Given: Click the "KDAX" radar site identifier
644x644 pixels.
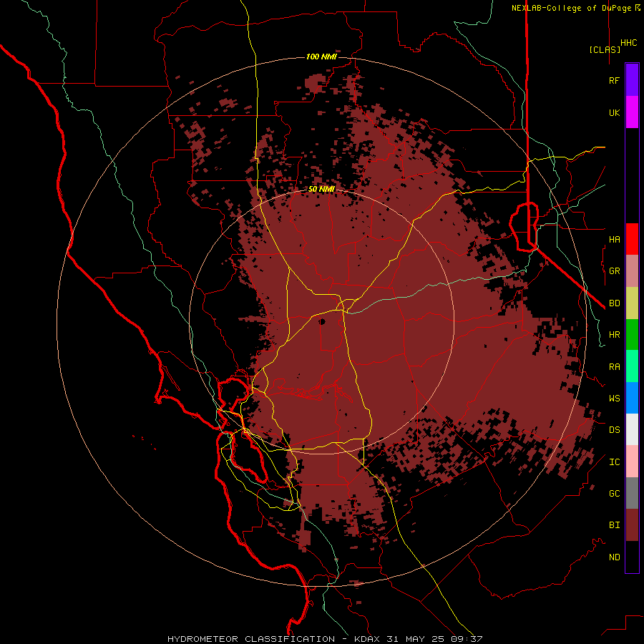Looking at the screenshot, I should coord(367,639).
